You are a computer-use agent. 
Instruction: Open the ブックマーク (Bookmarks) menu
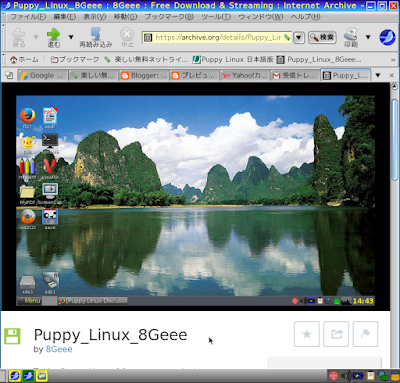point(169,16)
